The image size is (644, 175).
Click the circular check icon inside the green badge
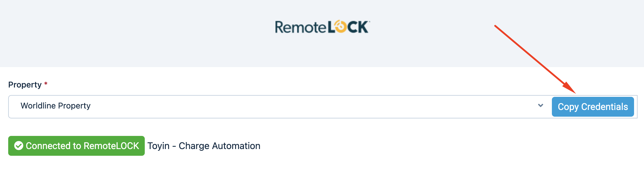[x=19, y=146]
